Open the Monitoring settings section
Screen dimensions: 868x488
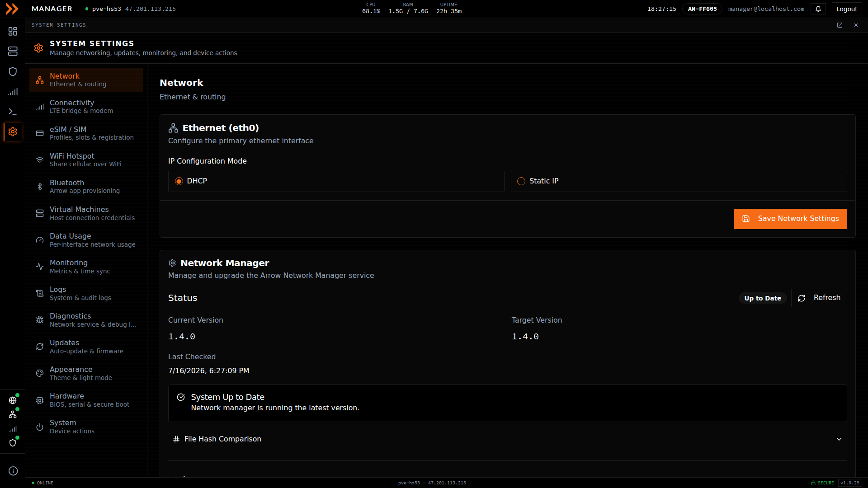(86, 267)
